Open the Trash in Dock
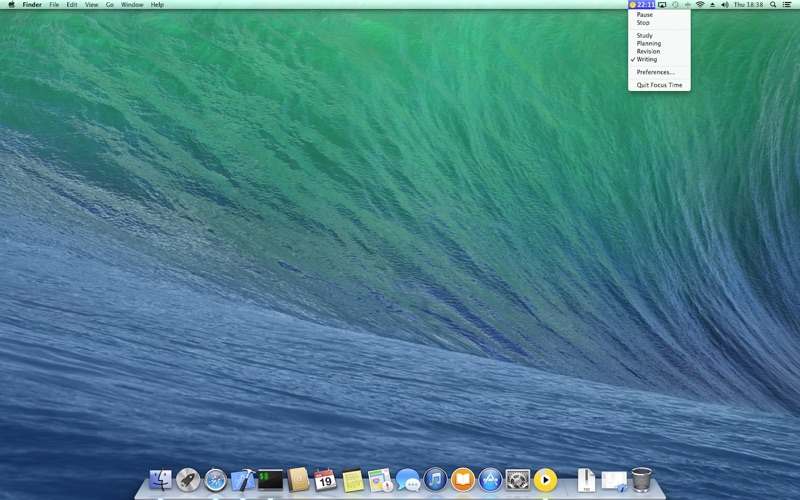This screenshot has height=500, width=800. 641,480
